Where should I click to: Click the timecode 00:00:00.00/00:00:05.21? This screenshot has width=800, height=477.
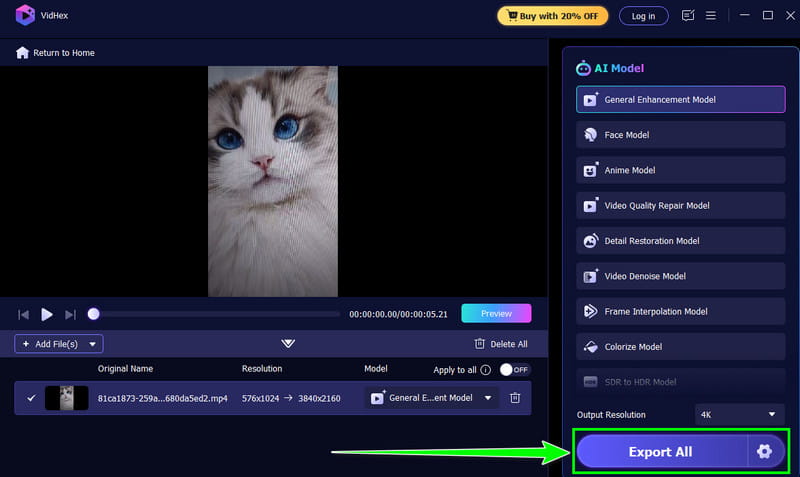[x=398, y=314]
